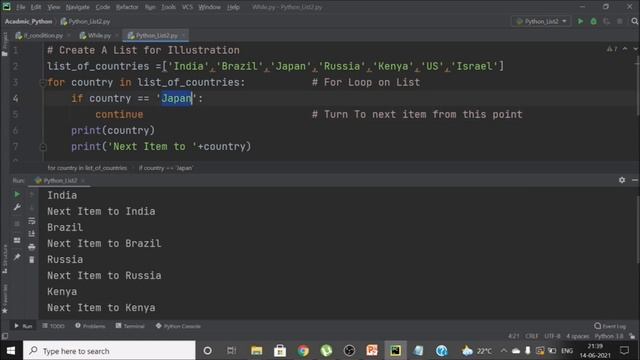Viewport: 640px width, 360px height.
Task: Open the 4 spaces indent selector
Action: pyautogui.click(x=577, y=336)
